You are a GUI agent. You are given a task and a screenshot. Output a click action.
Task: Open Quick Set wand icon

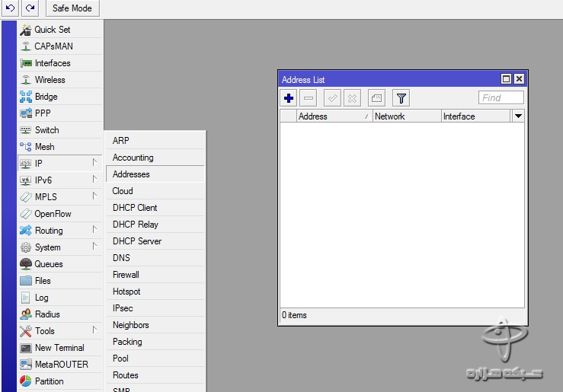[25, 30]
